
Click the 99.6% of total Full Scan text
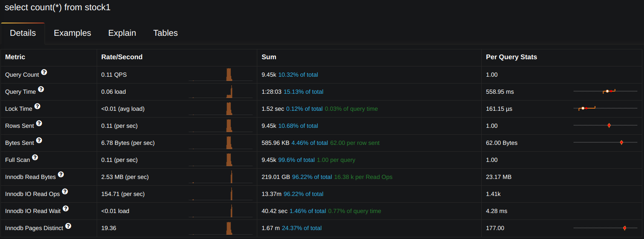click(x=296, y=160)
